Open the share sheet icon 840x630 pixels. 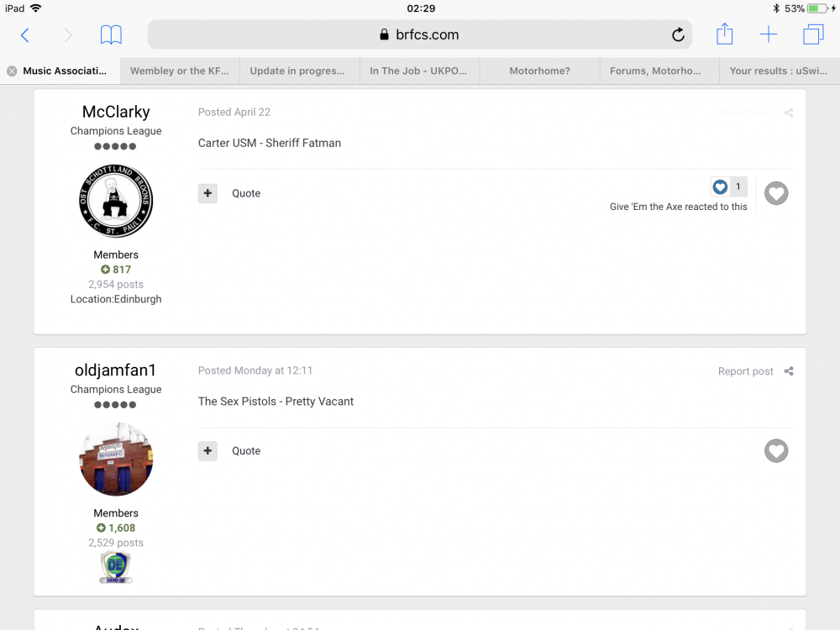(724, 34)
